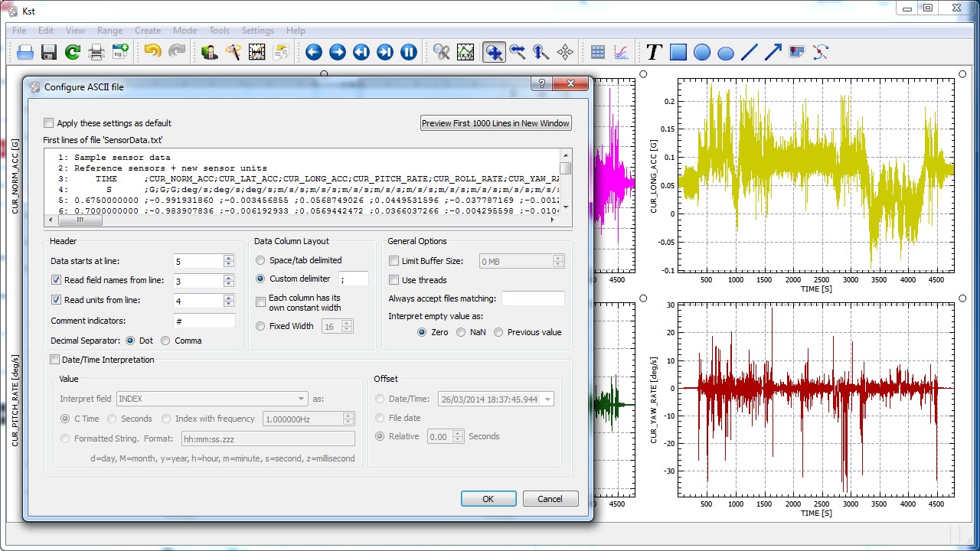Screen dimensions: 980x551
Task: Adjust field names line spinner
Action: coord(228,281)
